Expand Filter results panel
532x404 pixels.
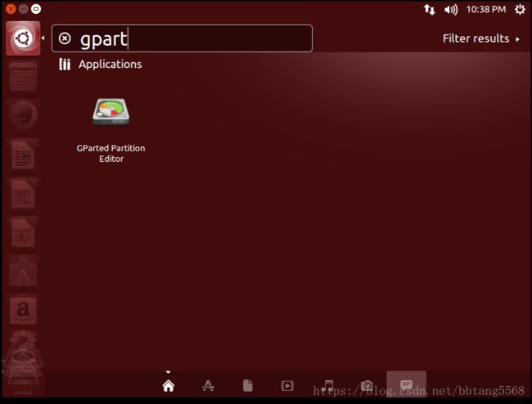pos(480,38)
